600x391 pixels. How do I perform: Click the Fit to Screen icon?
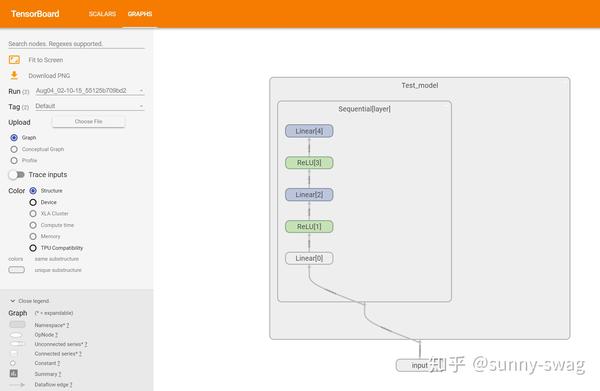[x=14, y=60]
